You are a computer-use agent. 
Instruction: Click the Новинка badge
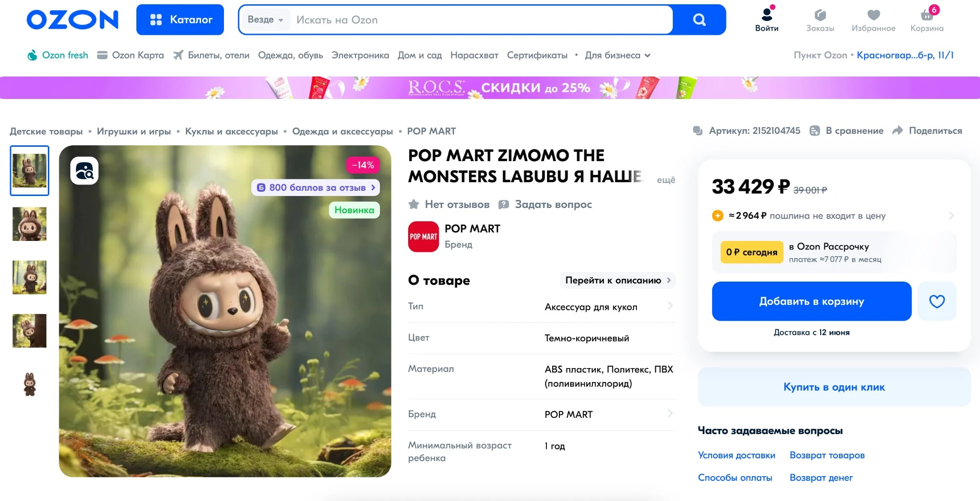click(x=354, y=210)
